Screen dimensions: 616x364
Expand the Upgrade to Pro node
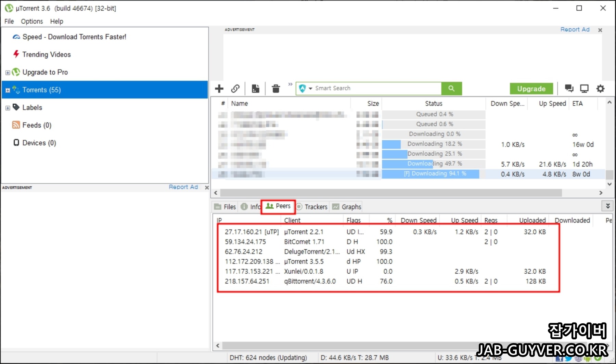click(8, 73)
